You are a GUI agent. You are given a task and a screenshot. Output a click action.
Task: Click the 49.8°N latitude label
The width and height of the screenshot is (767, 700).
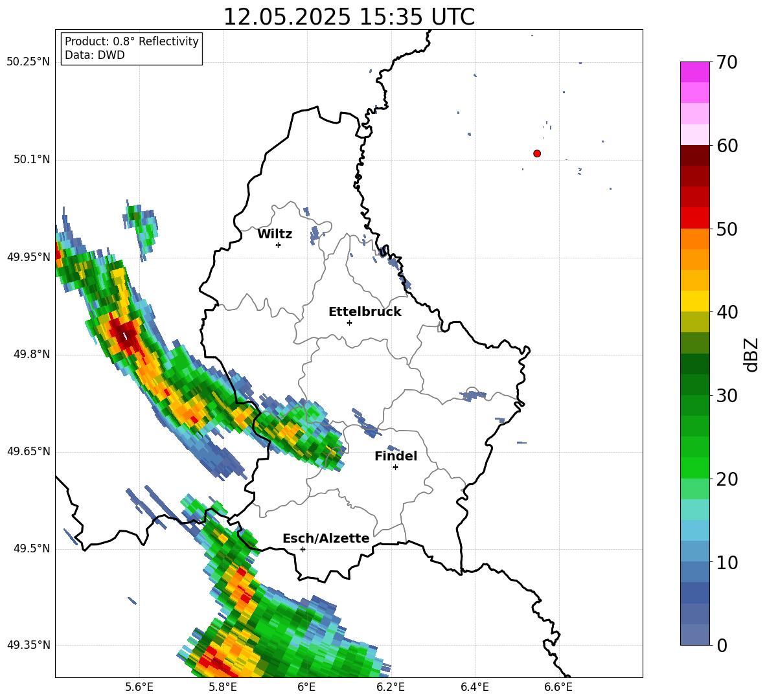tap(32, 354)
